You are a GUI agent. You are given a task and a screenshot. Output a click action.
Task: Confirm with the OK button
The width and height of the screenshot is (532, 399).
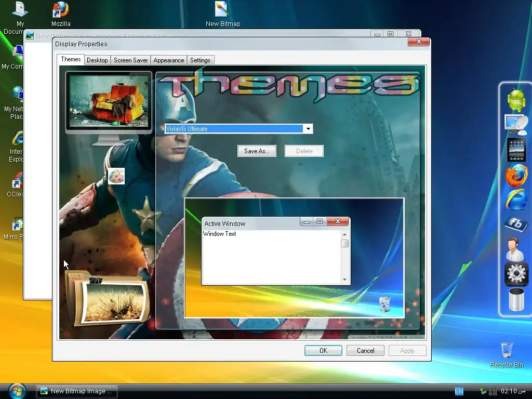323,351
